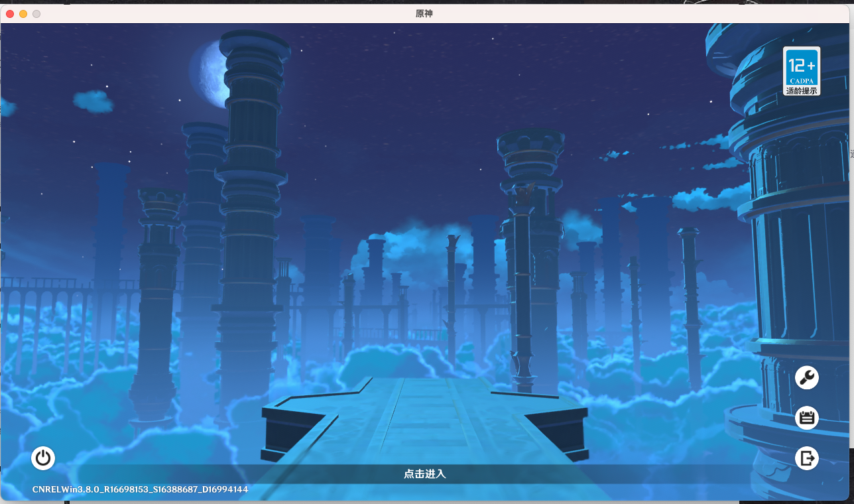Open the wrench repair tool
The height and width of the screenshot is (504, 854).
(806, 378)
